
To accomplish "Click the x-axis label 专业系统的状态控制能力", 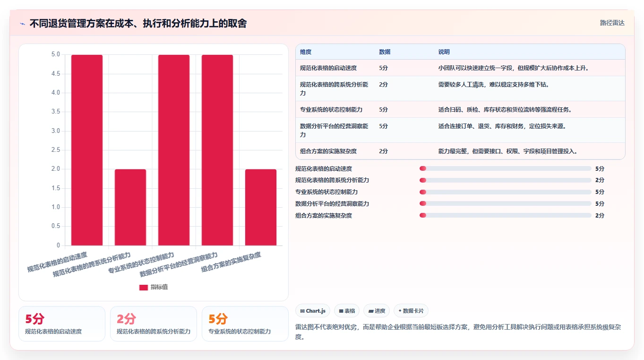I will (141, 263).
